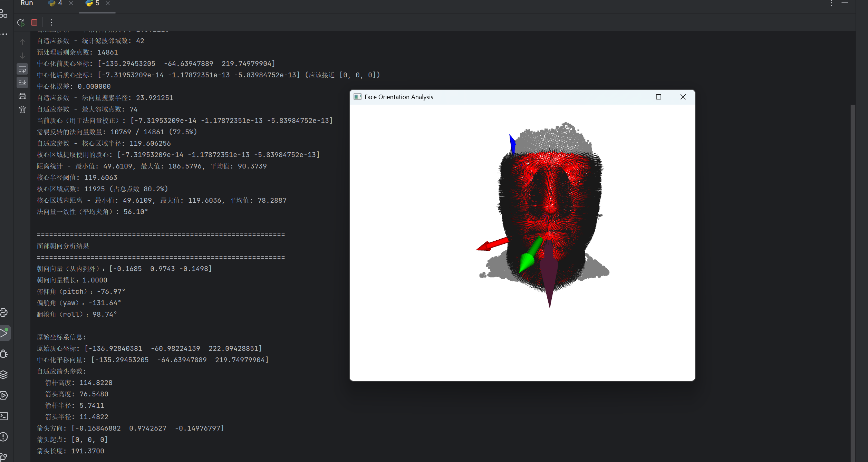Toggle soft-wrap in console
This screenshot has width=868, height=462.
click(x=22, y=69)
